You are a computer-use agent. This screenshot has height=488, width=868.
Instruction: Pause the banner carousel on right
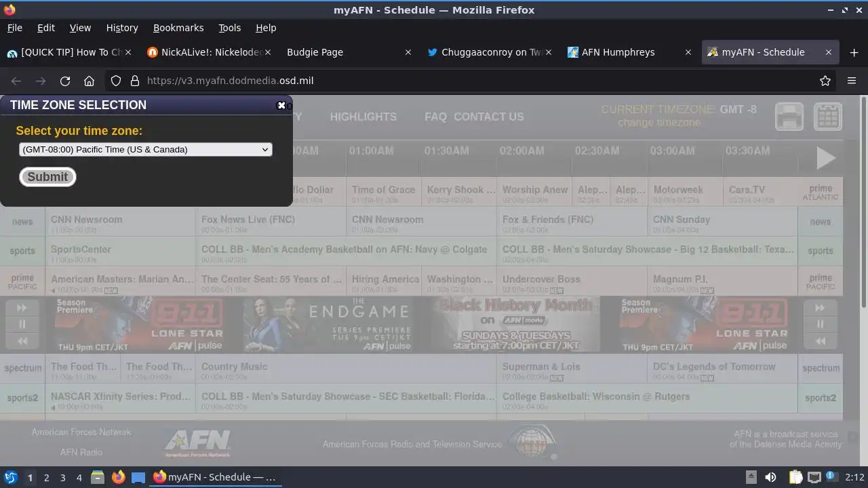click(820, 324)
